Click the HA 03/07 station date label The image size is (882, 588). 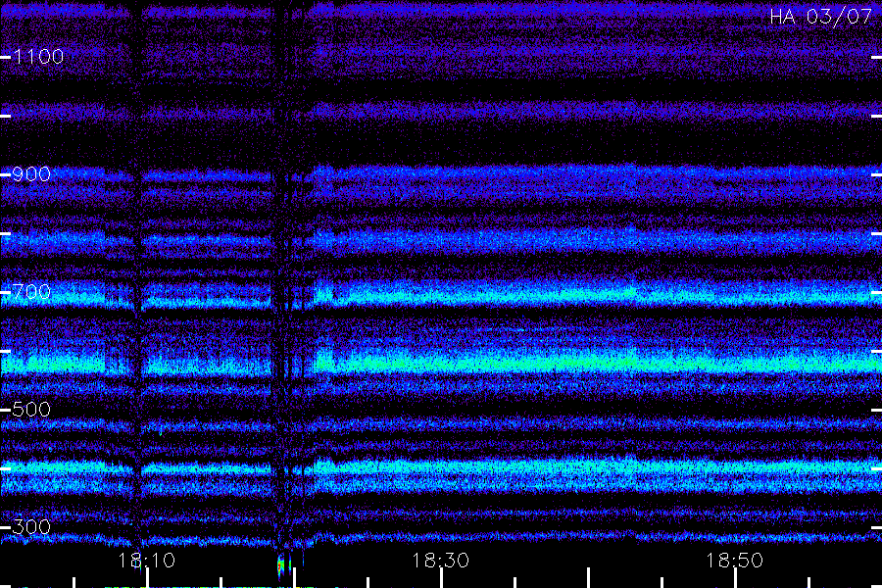(820, 17)
